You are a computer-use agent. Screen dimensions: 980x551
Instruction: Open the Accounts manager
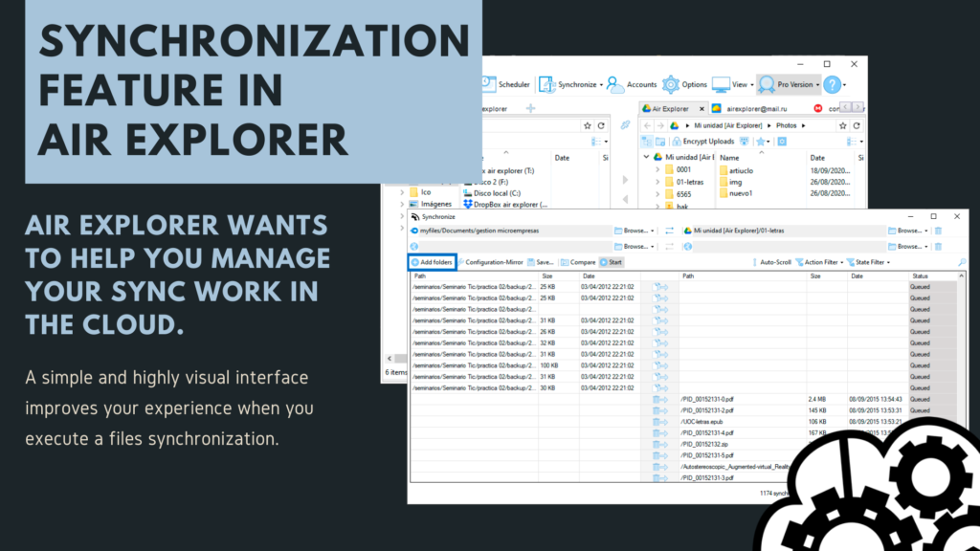[x=632, y=84]
